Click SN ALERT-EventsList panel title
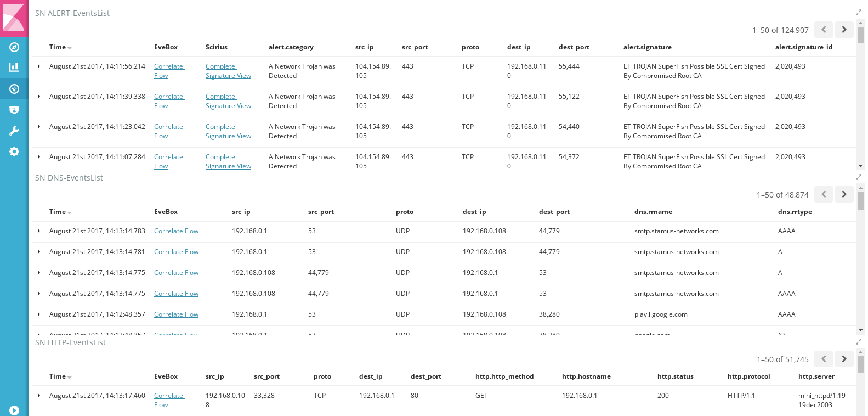 pos(72,13)
